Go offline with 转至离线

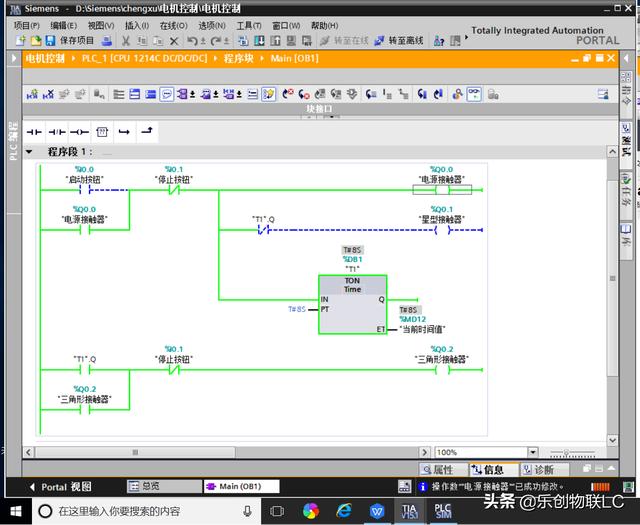click(399, 40)
